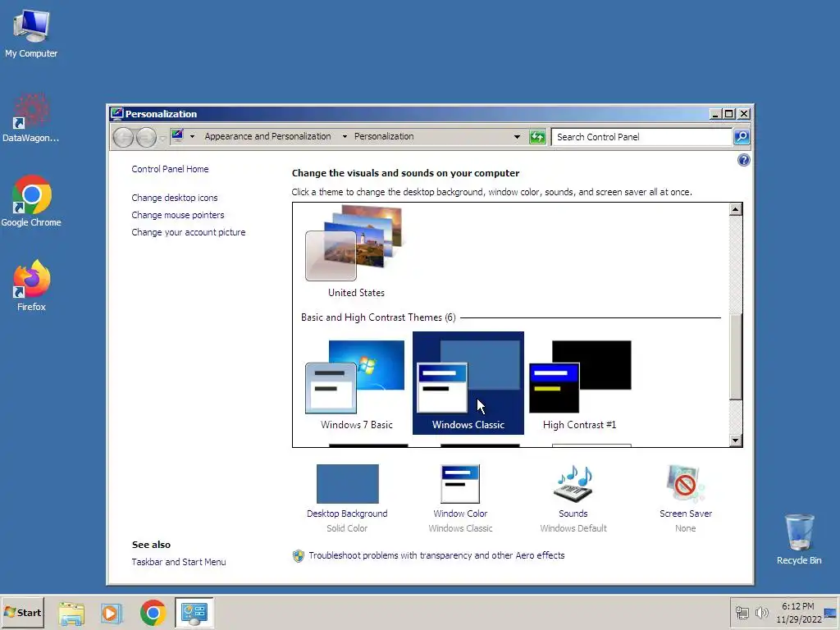The image size is (840, 630).
Task: Click the search magnifier button
Action: coord(742,137)
